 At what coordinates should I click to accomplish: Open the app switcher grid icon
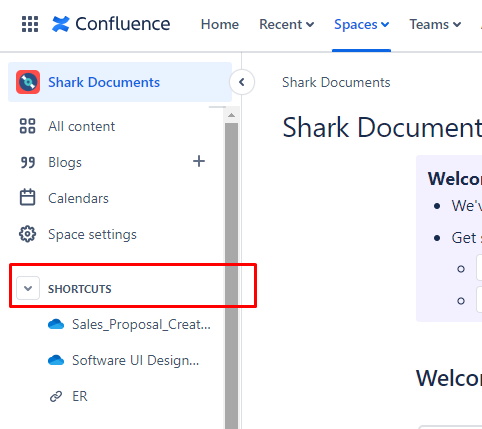click(x=30, y=24)
